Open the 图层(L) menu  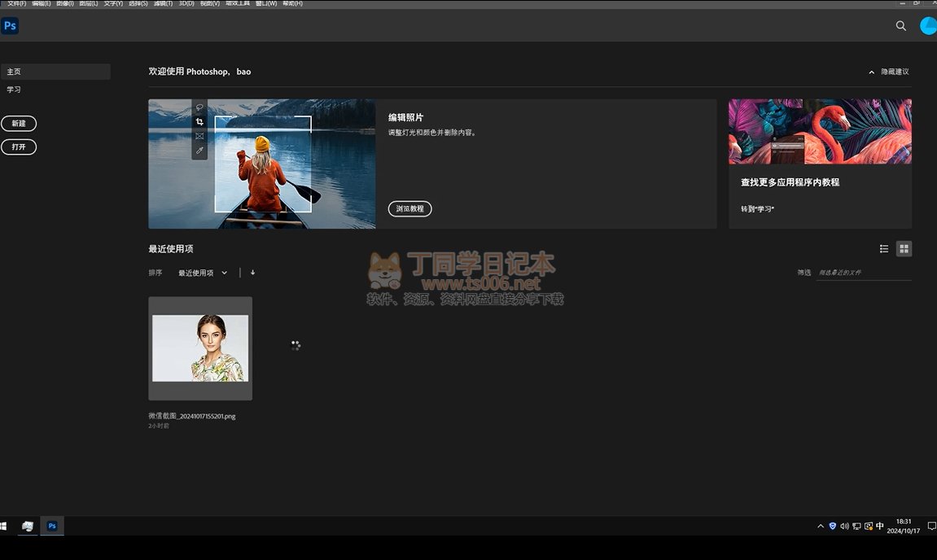pos(88,3)
